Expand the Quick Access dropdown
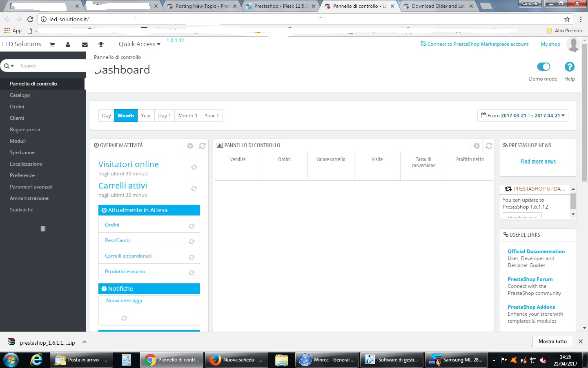 pyautogui.click(x=139, y=44)
